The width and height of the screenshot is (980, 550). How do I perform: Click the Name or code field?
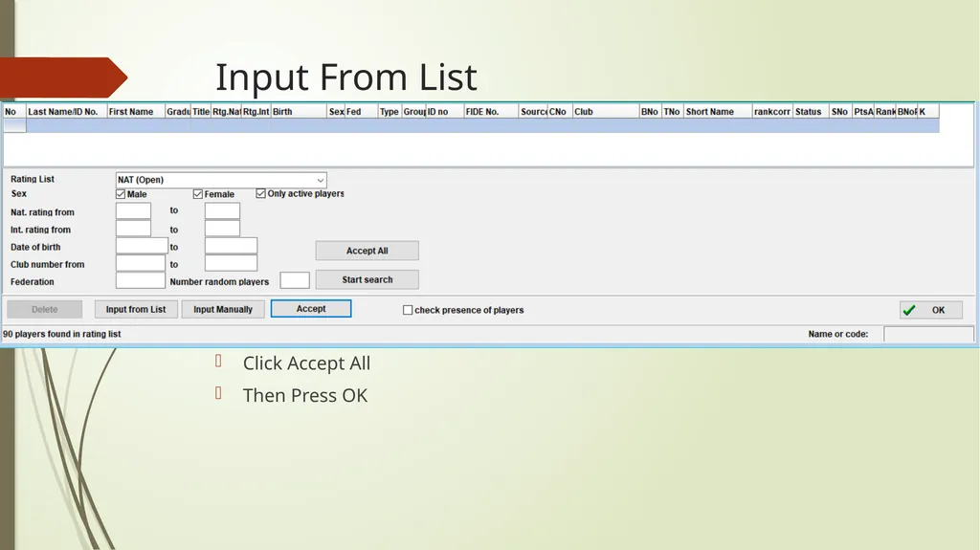pyautogui.click(x=928, y=335)
